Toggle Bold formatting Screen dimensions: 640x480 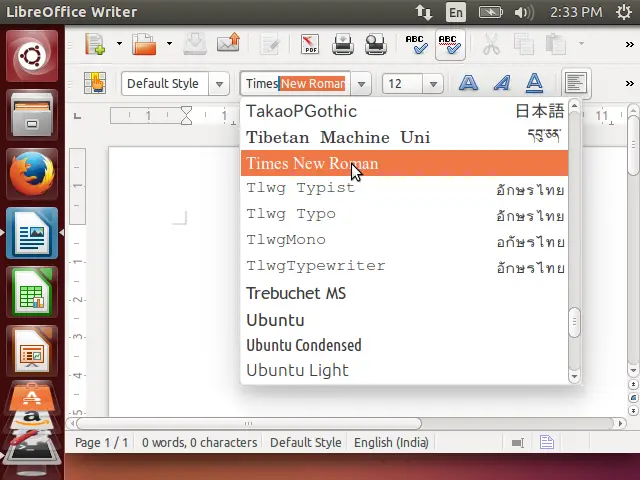[x=469, y=83]
